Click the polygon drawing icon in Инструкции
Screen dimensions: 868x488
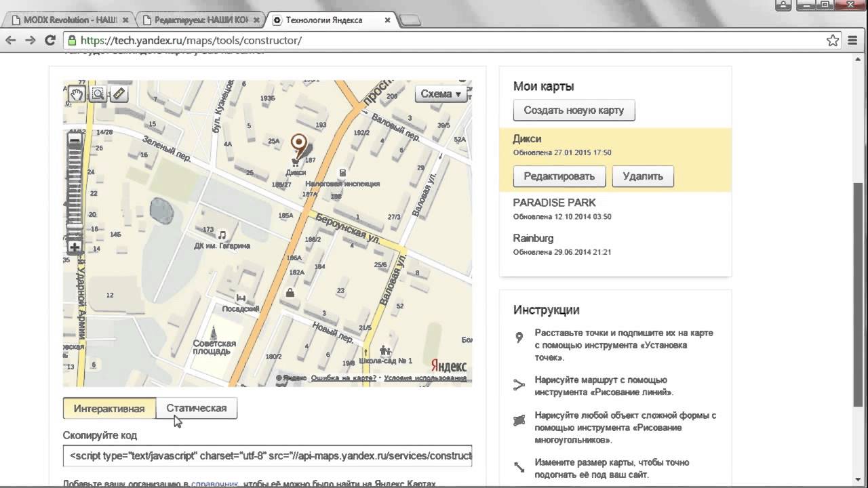point(519,420)
